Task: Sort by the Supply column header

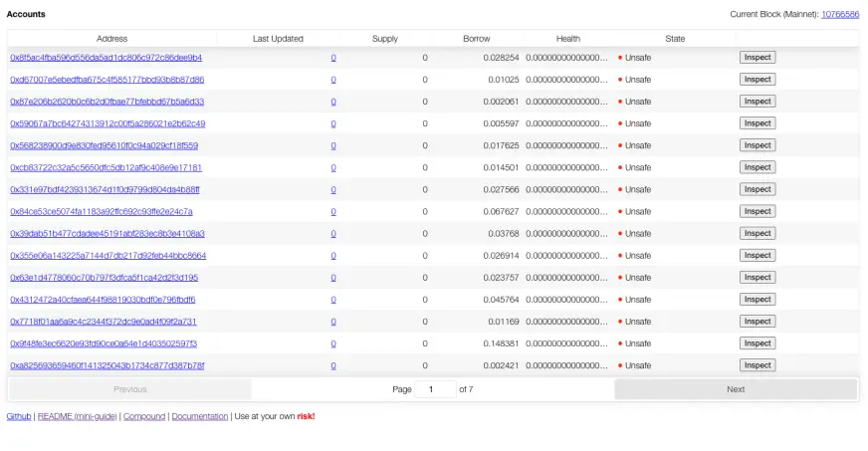Action: pyautogui.click(x=385, y=39)
